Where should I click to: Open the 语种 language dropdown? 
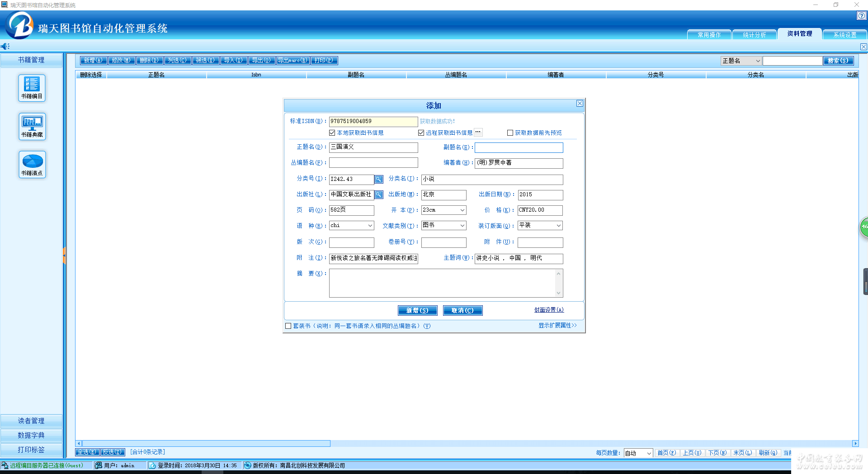(x=370, y=226)
